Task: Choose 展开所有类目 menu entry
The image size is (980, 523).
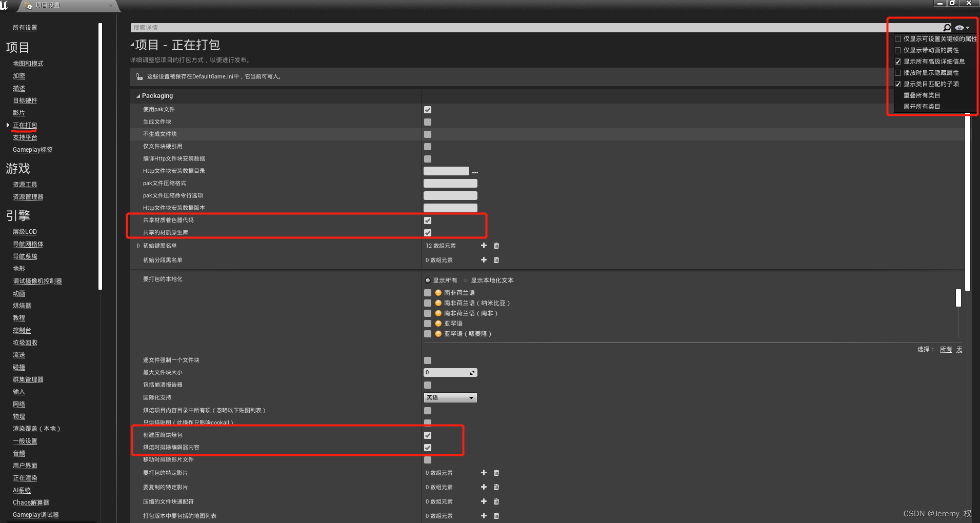Action: click(922, 107)
